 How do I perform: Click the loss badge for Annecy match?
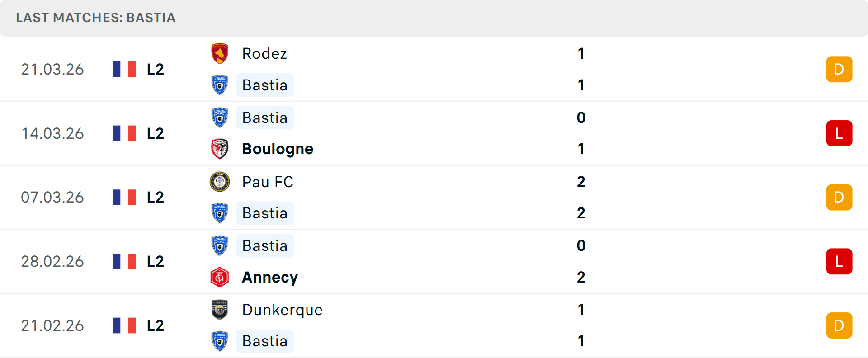839,261
